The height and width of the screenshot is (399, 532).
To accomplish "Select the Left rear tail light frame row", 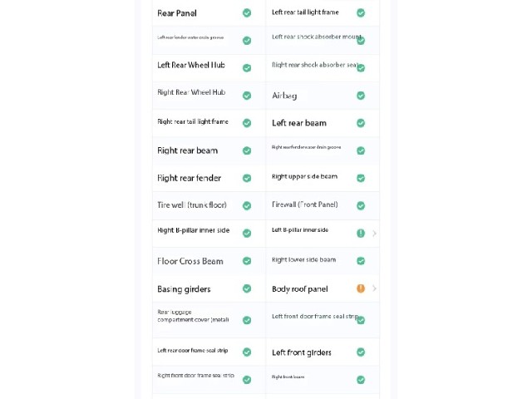I will click(323, 13).
